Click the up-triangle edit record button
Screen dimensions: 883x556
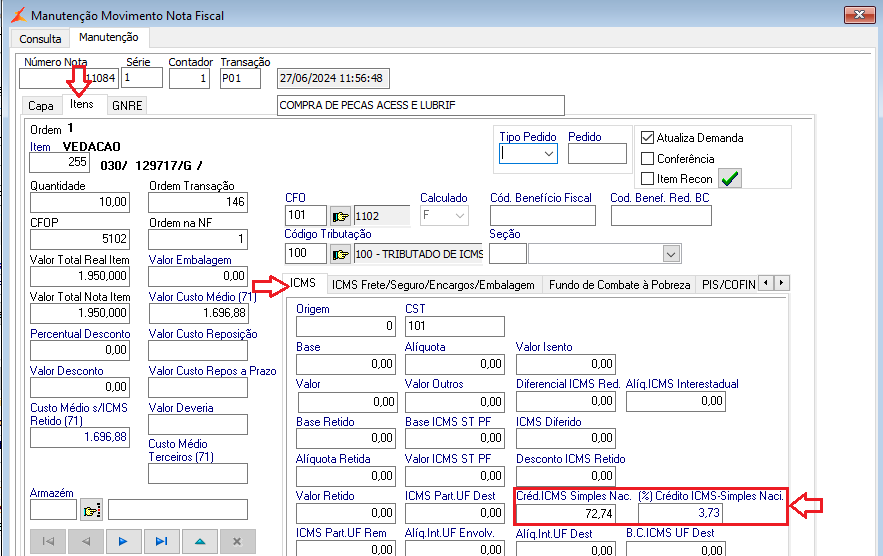(x=200, y=541)
